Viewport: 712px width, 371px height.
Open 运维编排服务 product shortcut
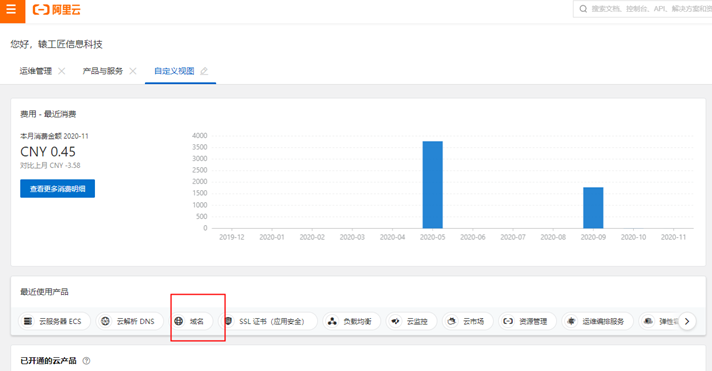click(x=598, y=321)
